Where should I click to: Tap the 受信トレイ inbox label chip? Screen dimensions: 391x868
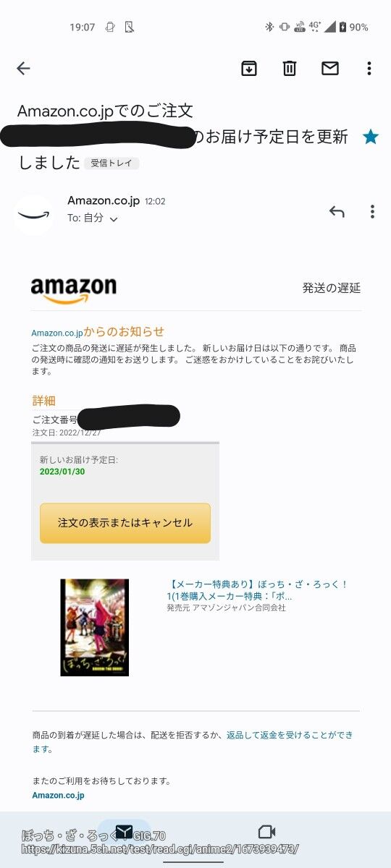tap(112, 163)
